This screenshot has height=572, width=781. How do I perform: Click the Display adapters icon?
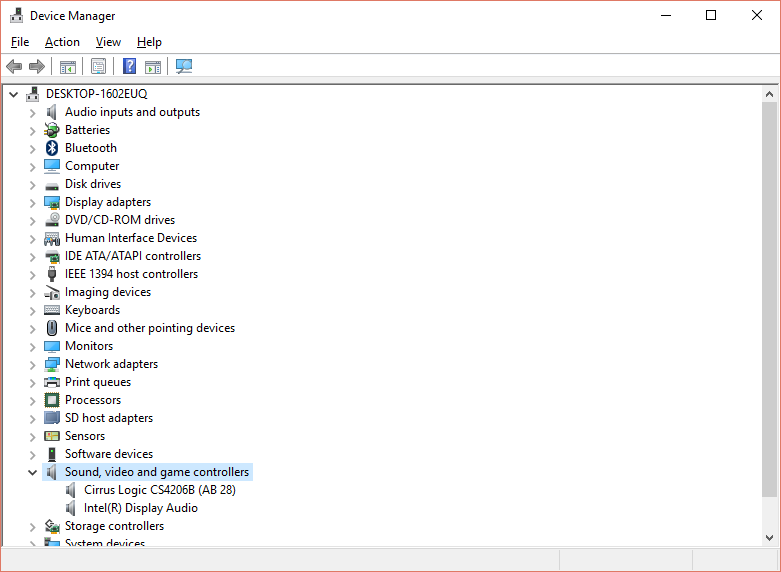(x=52, y=202)
